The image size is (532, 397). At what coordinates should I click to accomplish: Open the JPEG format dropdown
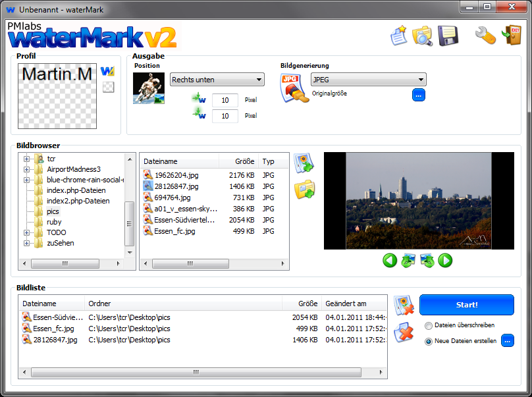tap(369, 80)
